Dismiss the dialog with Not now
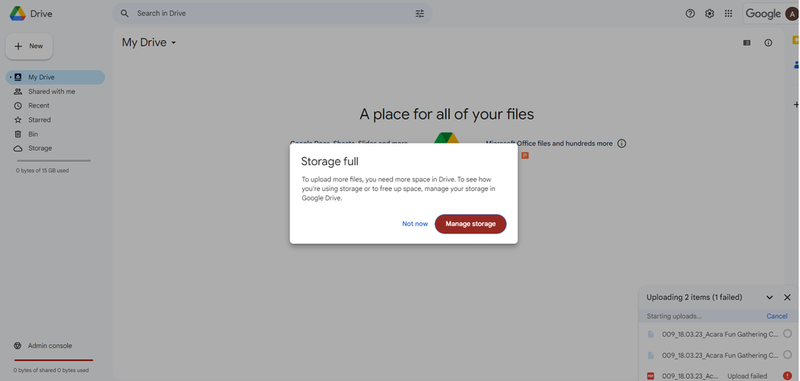 415,224
